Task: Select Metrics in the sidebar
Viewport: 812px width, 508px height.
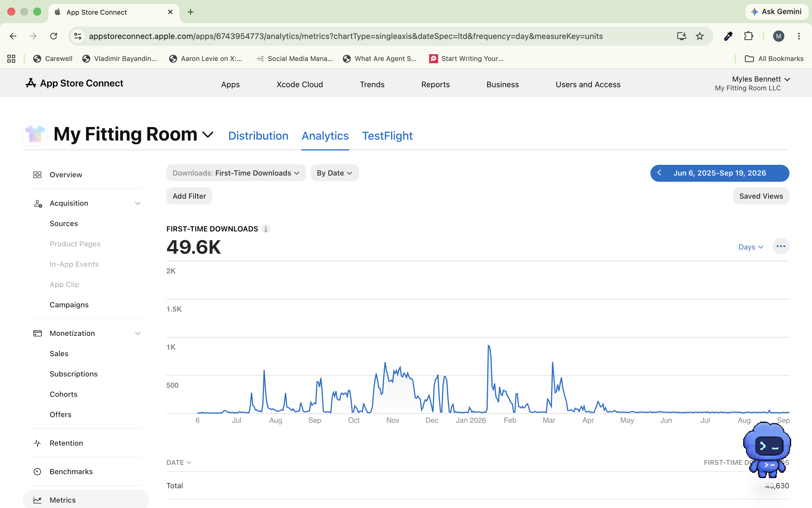Action: point(86,500)
